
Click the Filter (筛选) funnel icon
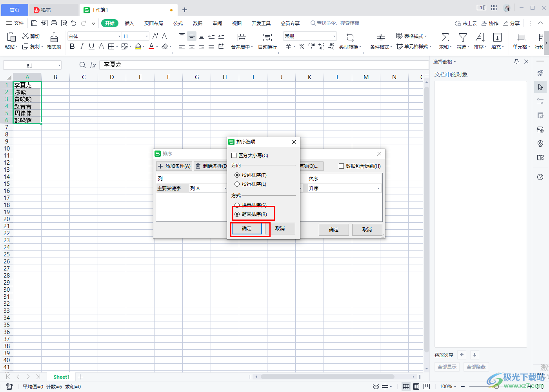(463, 37)
